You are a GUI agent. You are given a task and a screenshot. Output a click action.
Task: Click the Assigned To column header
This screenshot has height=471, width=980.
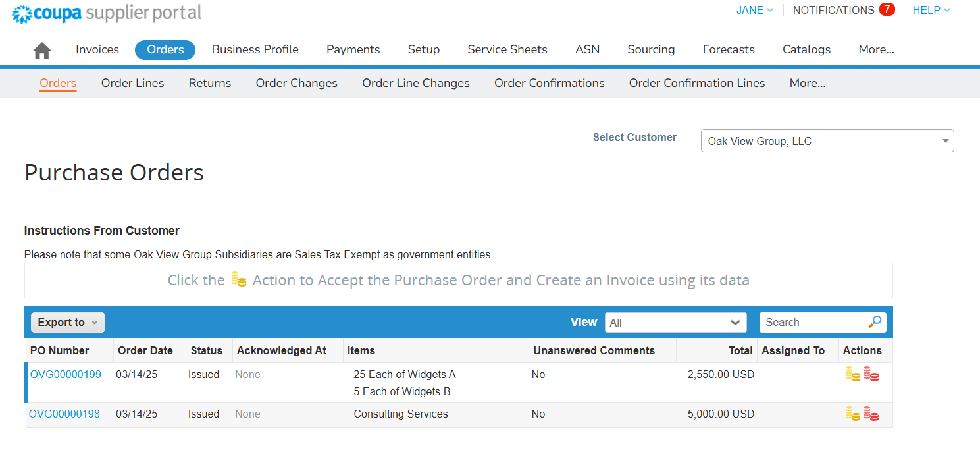(793, 350)
